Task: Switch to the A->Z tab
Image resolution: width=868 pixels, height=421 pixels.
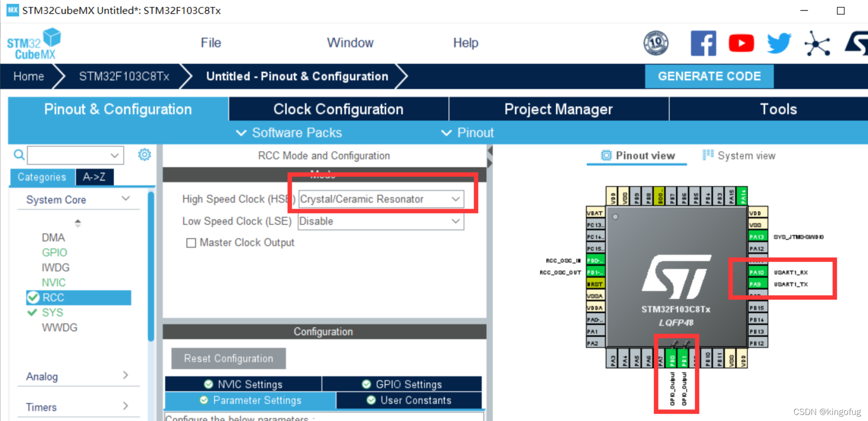Action: click(x=94, y=177)
